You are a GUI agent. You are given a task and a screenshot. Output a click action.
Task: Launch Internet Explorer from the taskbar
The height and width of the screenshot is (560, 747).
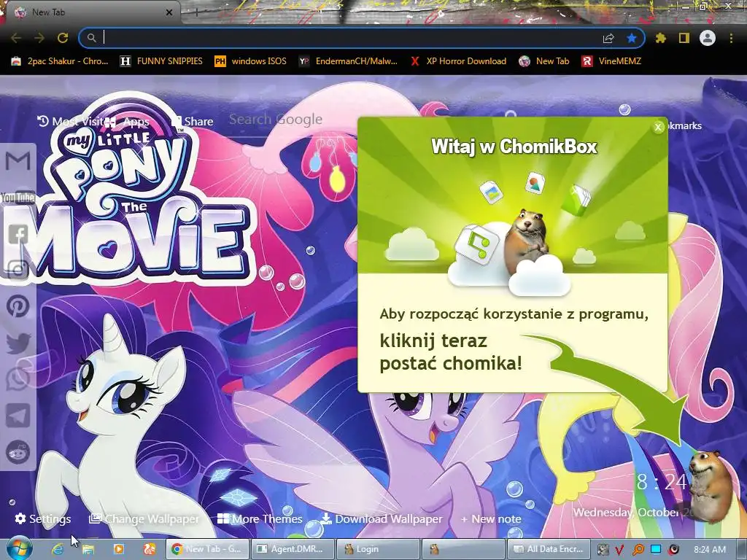point(58,549)
